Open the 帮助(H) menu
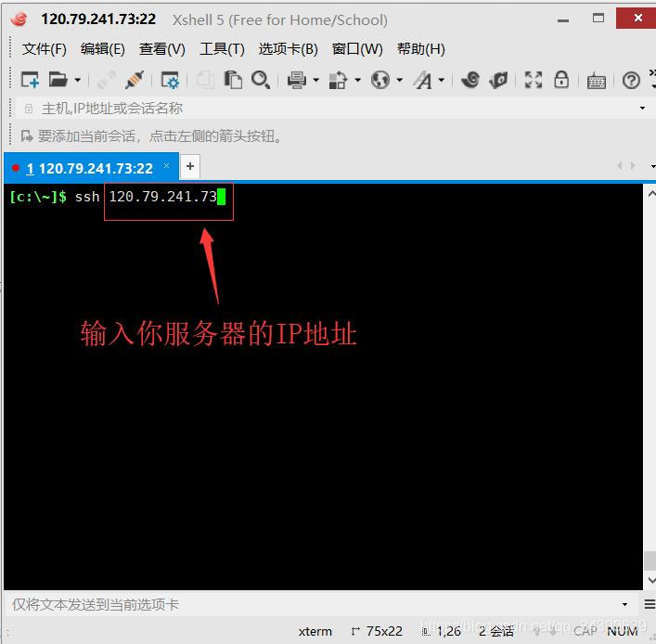Viewport: 656px width, 644px height. click(x=421, y=49)
